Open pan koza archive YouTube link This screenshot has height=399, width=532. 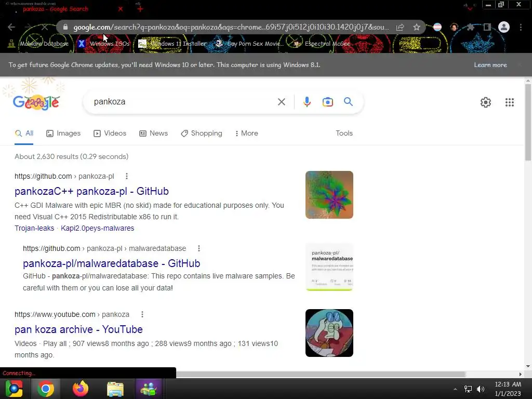pos(78,329)
